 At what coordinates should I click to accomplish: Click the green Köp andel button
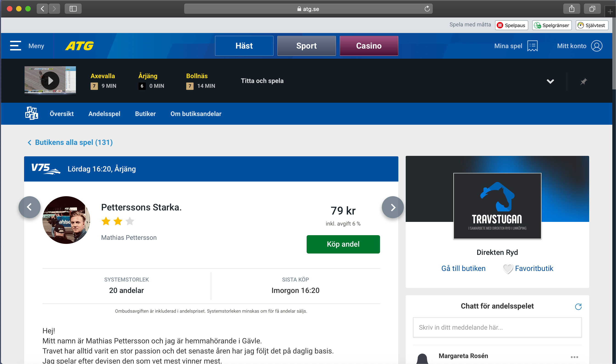[343, 244]
